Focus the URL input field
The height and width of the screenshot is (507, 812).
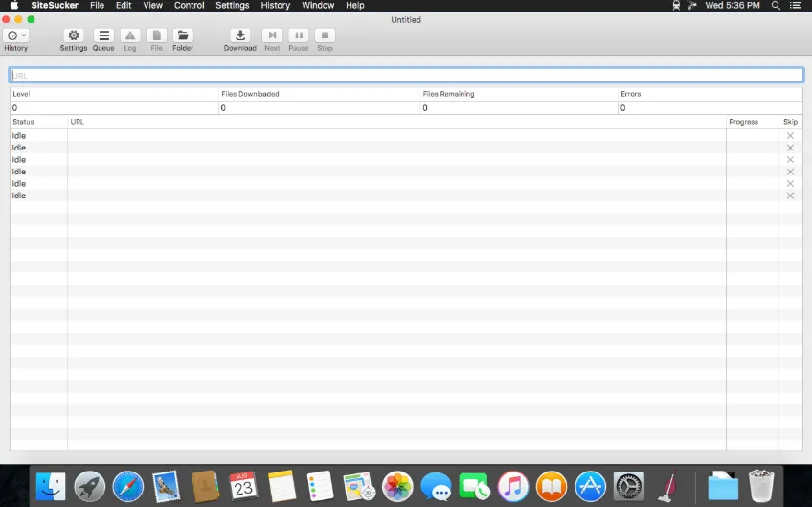pos(406,75)
